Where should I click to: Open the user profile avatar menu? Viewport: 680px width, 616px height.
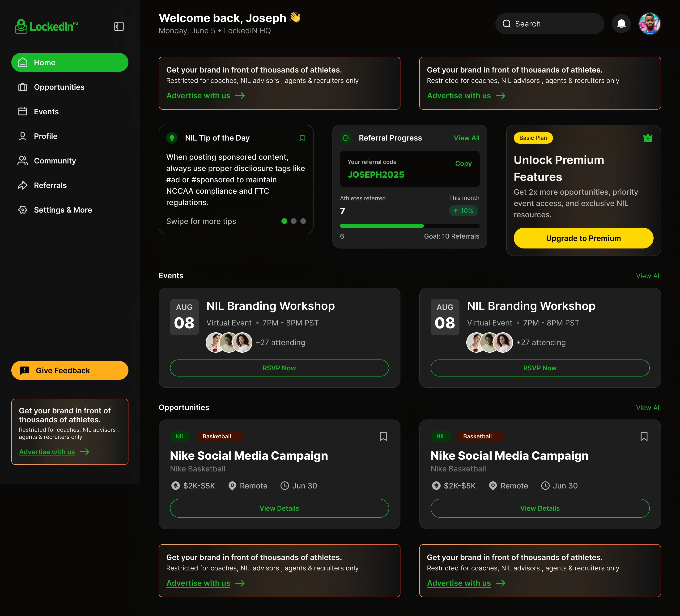click(x=650, y=24)
